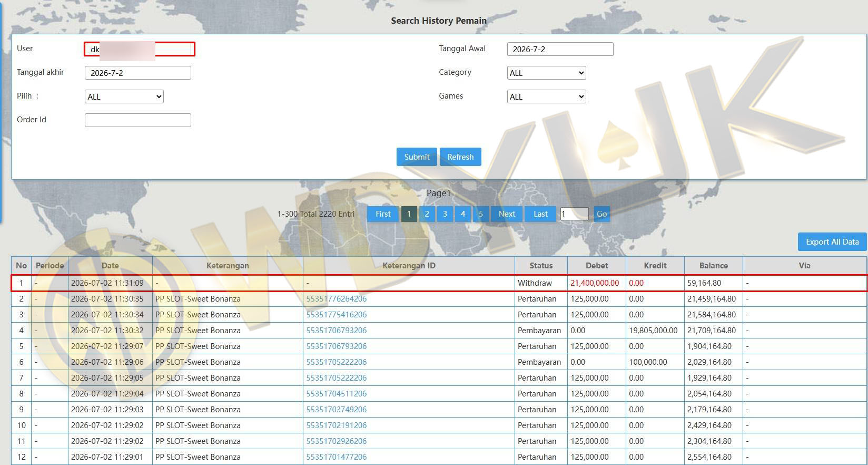The width and height of the screenshot is (868, 465).
Task: Open order link 55351701477206
Action: [x=336, y=457]
